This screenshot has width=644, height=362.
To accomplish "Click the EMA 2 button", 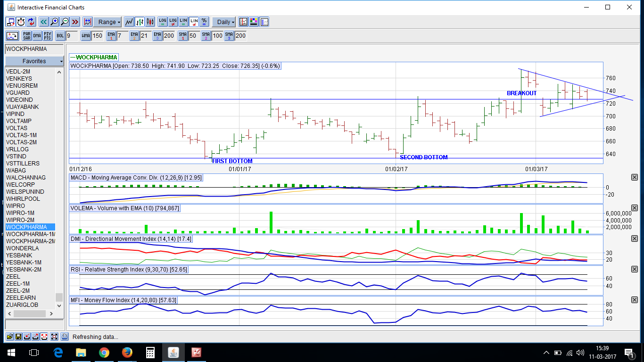I will coord(134,35).
